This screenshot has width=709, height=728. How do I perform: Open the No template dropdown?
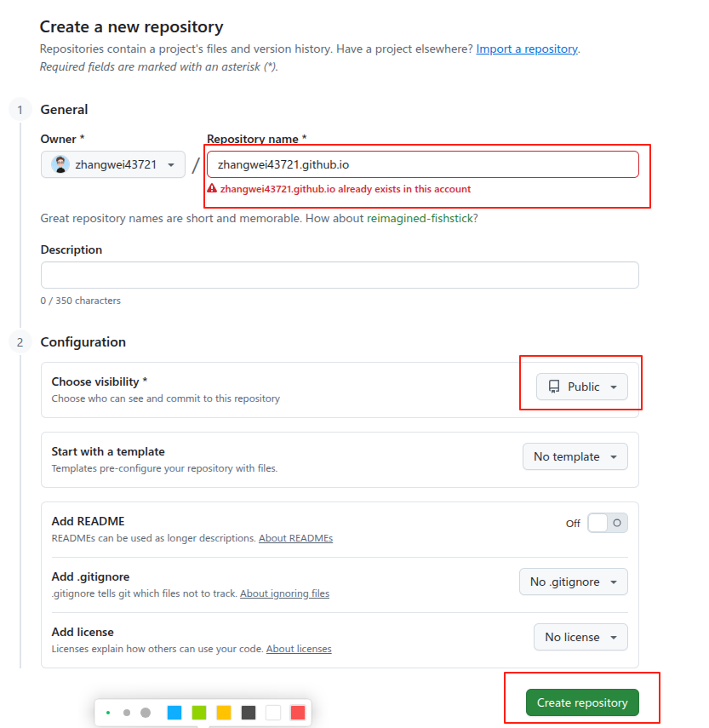575,456
